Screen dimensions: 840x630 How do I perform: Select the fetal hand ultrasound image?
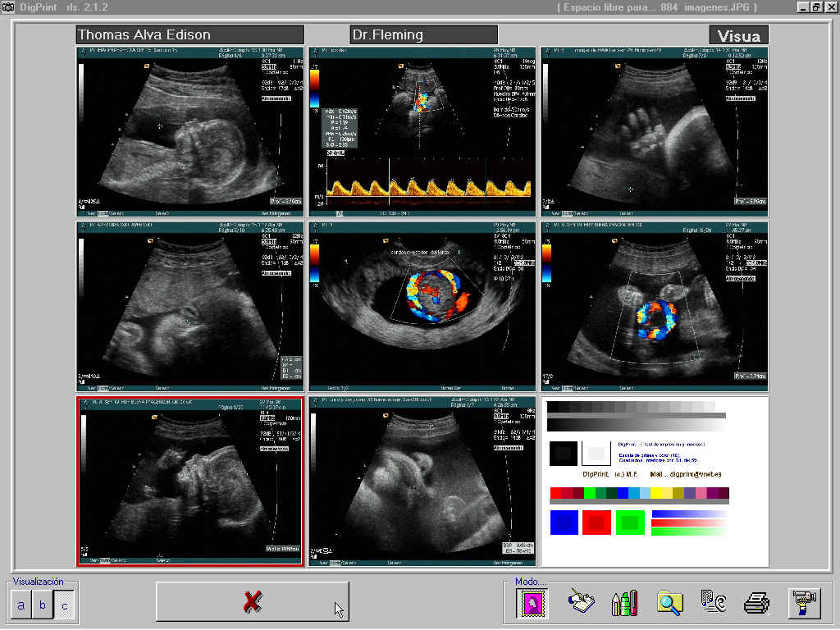click(x=654, y=132)
